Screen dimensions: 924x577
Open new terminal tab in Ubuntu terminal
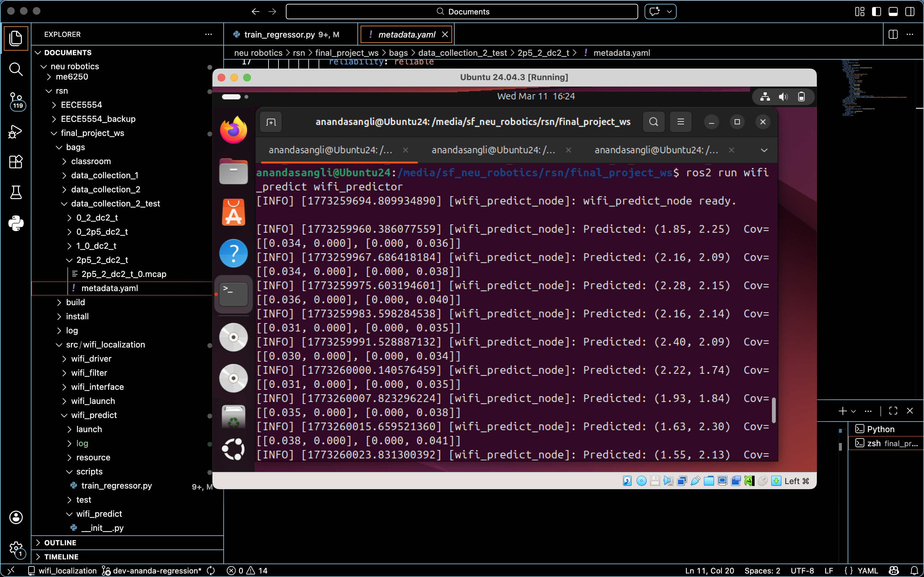[x=271, y=122]
